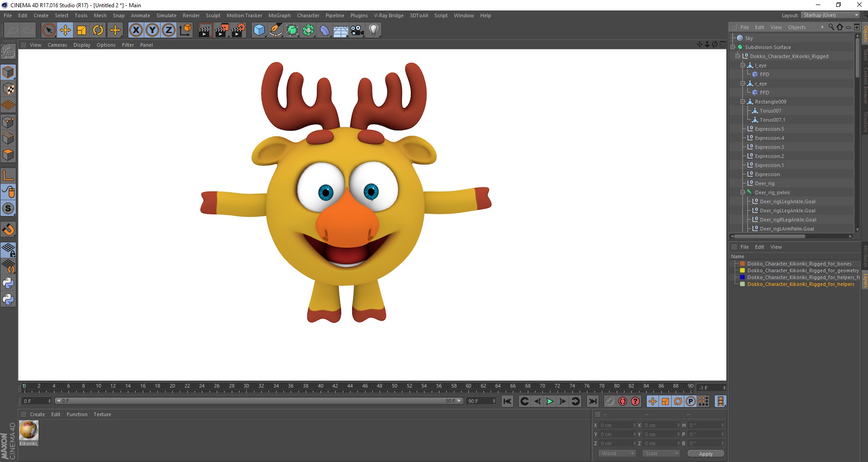Collapse Deer_rig_pelvis branch
Viewport: 868px width, 462px height.
743,192
